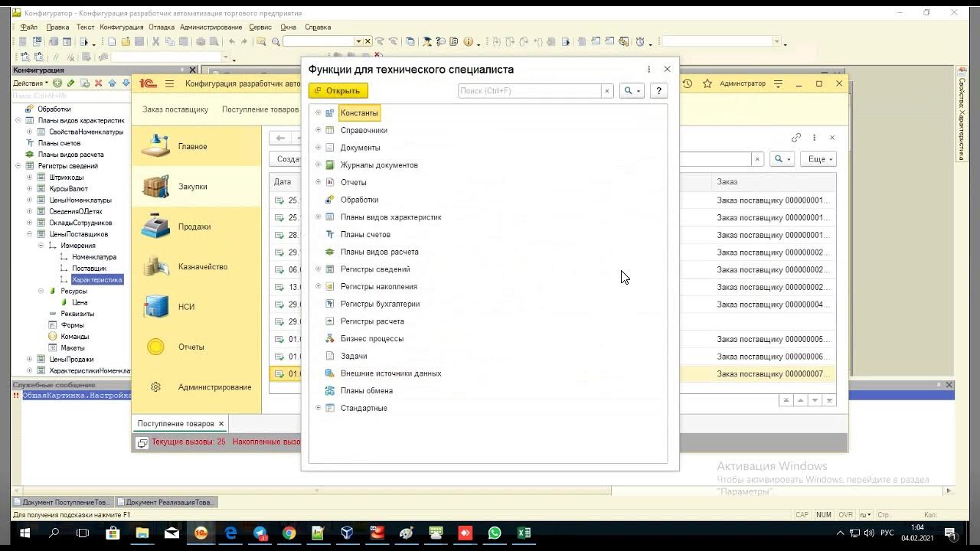
Task: Click the history clock icon in the 1C window
Action: (688, 83)
